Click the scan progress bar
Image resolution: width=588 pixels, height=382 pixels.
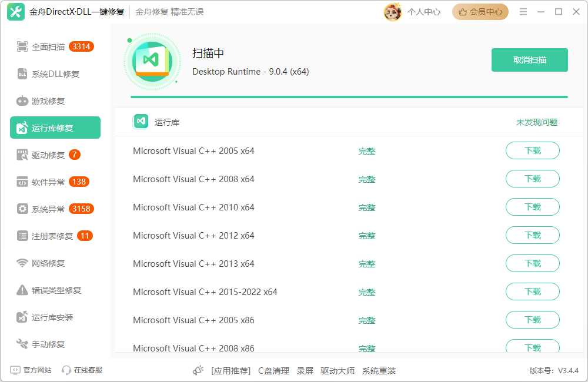pyautogui.click(x=349, y=97)
